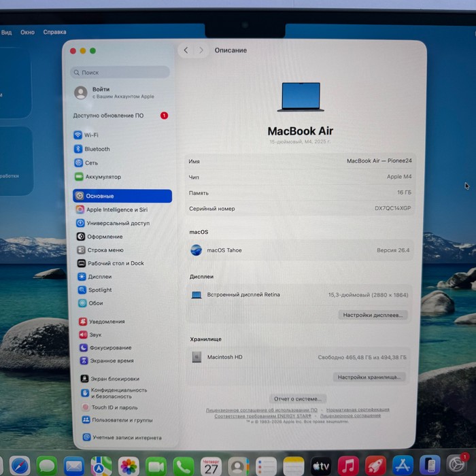Open Mail from the Dock

[x=73, y=466]
